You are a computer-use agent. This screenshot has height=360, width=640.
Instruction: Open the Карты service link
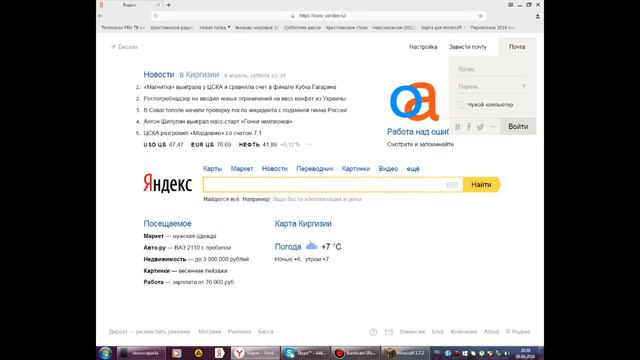click(213, 169)
